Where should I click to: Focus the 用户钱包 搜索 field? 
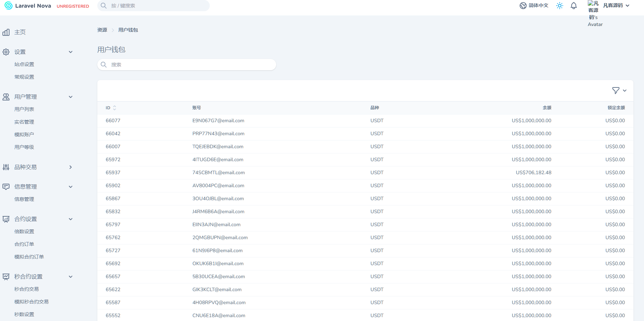coord(190,65)
